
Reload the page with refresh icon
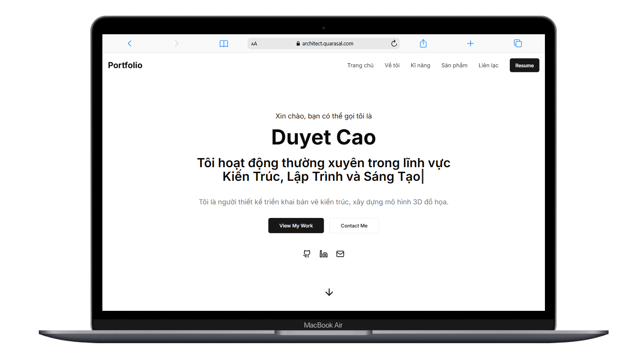[x=394, y=43]
